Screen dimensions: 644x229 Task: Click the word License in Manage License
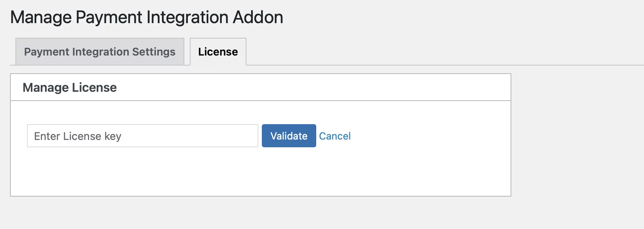[x=94, y=88]
